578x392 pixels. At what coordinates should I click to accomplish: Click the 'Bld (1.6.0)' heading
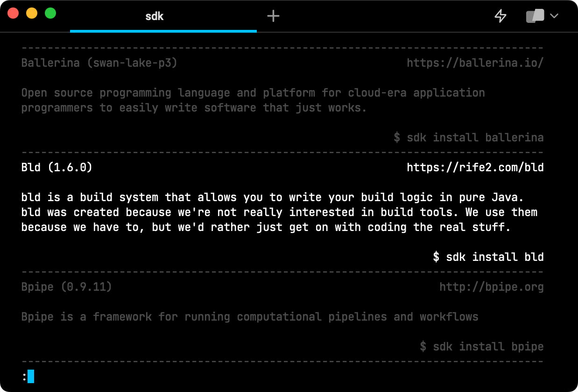pyautogui.click(x=57, y=167)
